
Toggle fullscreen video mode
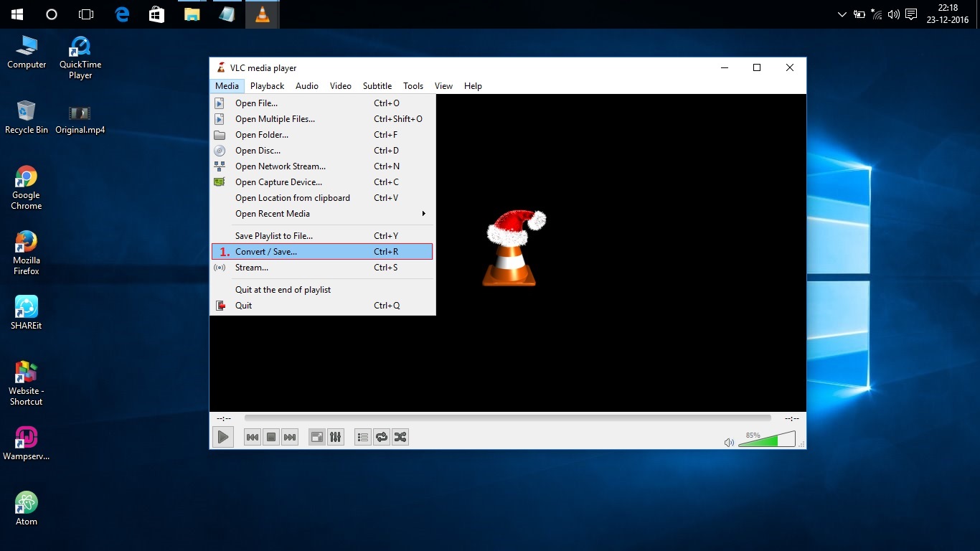coord(316,436)
